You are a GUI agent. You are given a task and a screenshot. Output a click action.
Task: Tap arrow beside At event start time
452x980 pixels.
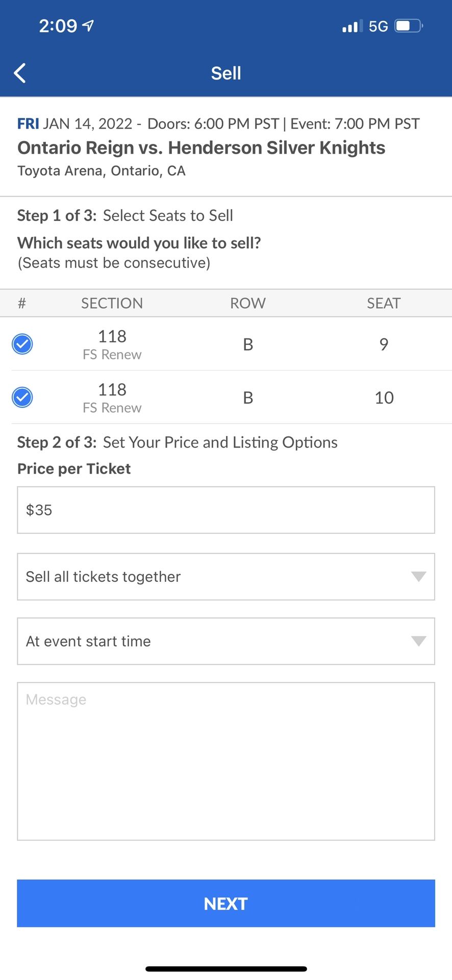pos(418,641)
